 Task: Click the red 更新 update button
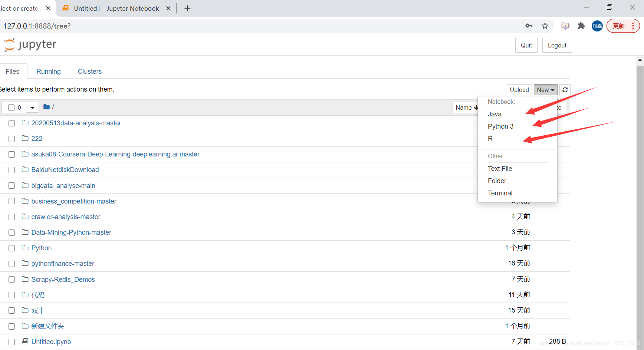[x=623, y=26]
